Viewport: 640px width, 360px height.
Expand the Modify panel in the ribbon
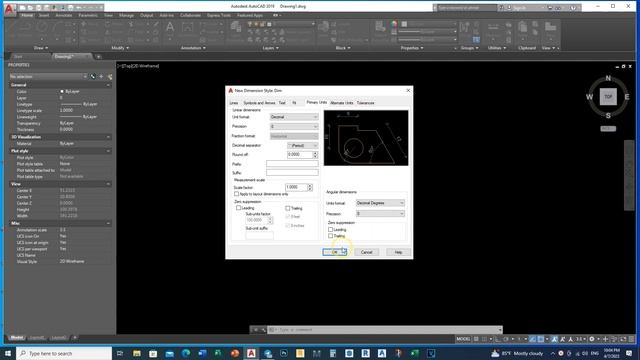coord(120,48)
